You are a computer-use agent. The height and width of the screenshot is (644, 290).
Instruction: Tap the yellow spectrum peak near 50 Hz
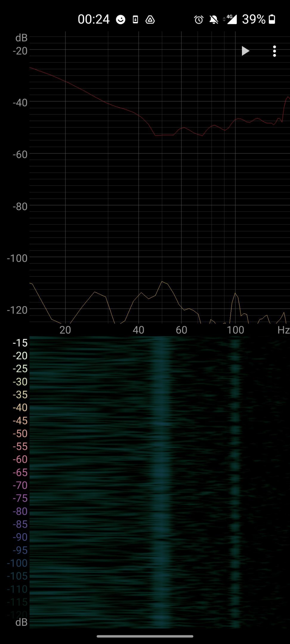[162, 282]
